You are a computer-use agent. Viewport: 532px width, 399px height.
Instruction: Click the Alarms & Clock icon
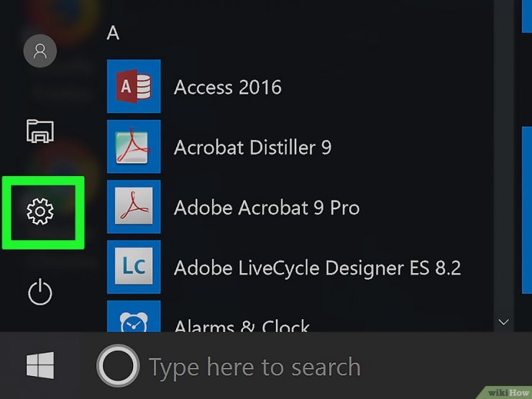[x=134, y=316]
